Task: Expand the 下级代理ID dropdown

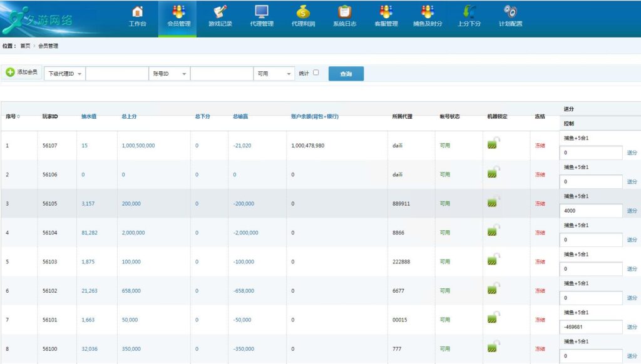Action: pos(64,74)
